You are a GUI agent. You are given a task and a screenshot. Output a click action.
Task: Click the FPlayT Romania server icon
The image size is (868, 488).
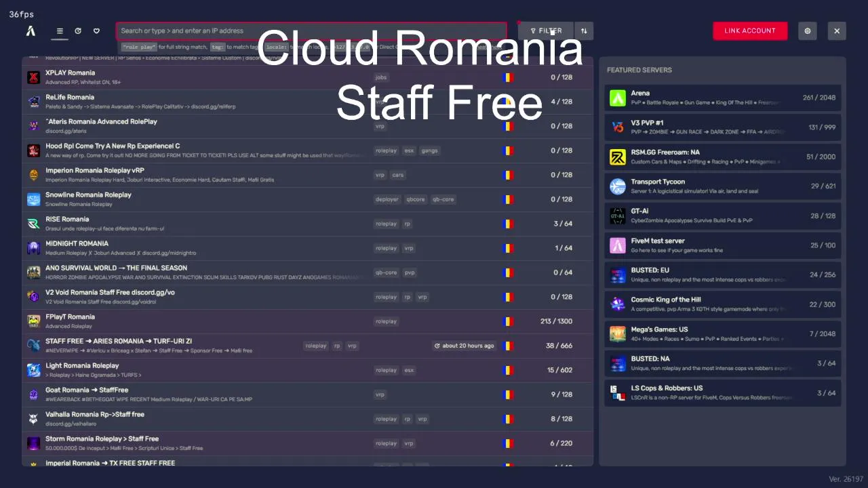click(33, 321)
